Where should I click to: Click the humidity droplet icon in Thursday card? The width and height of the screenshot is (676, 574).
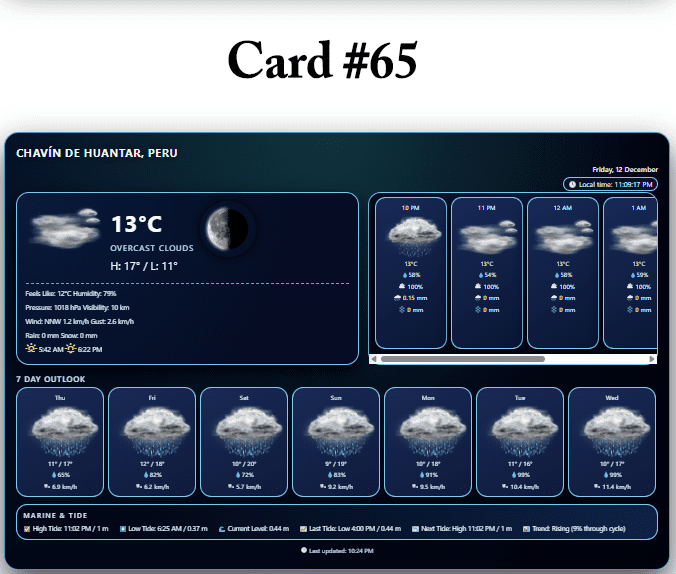coord(52,475)
